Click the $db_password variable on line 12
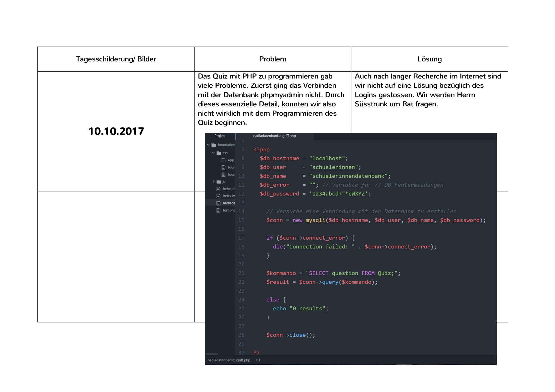This screenshot has width=555, height=392. click(x=279, y=194)
